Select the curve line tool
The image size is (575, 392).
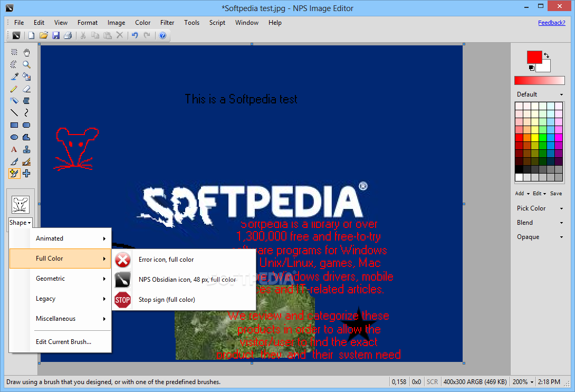26,113
